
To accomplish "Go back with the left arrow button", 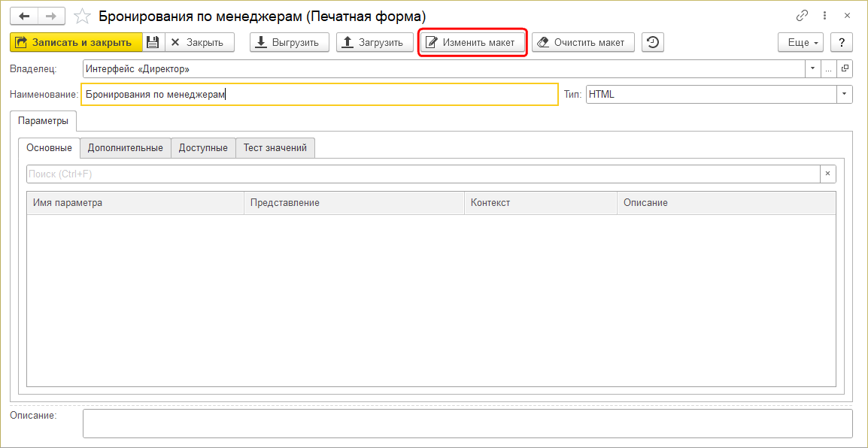I will pos(24,16).
